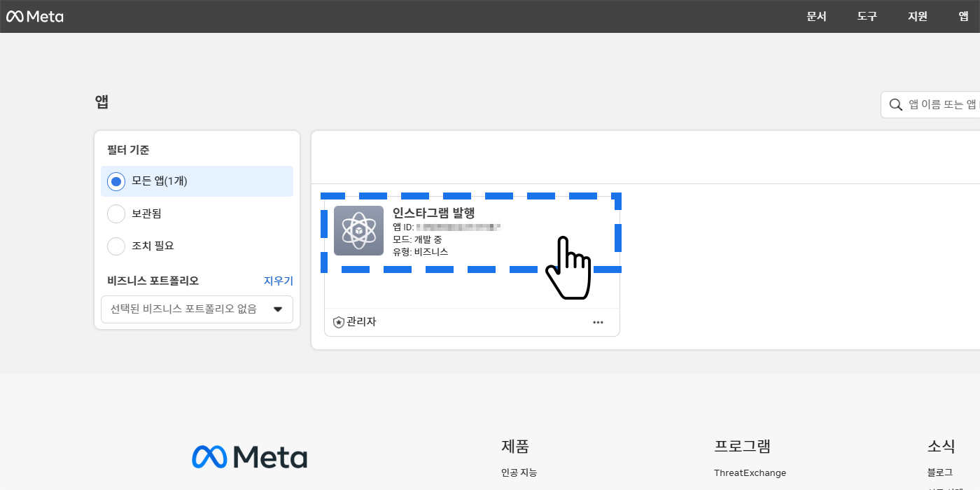Select the 모든 앱(1개) filter

tap(197, 181)
